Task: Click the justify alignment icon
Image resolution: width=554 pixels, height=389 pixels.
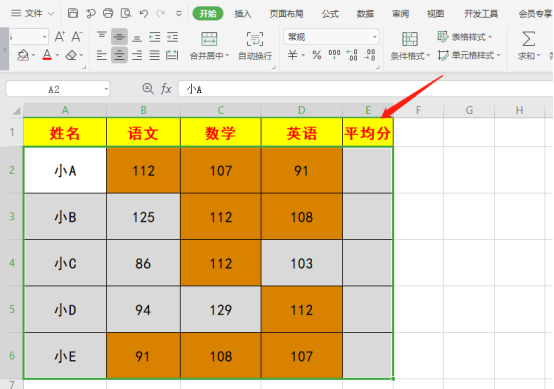Action: pos(154,55)
